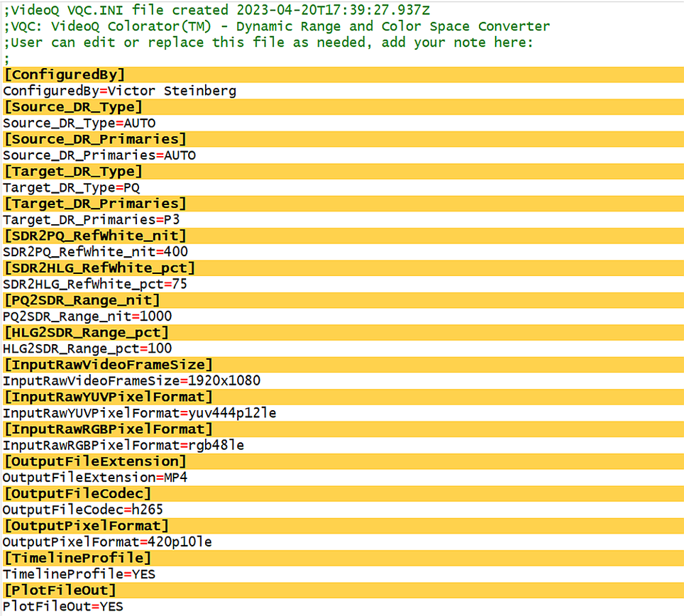Click the yuv444p12le pixel format value
This screenshot has width=684, height=616.
coord(231,413)
